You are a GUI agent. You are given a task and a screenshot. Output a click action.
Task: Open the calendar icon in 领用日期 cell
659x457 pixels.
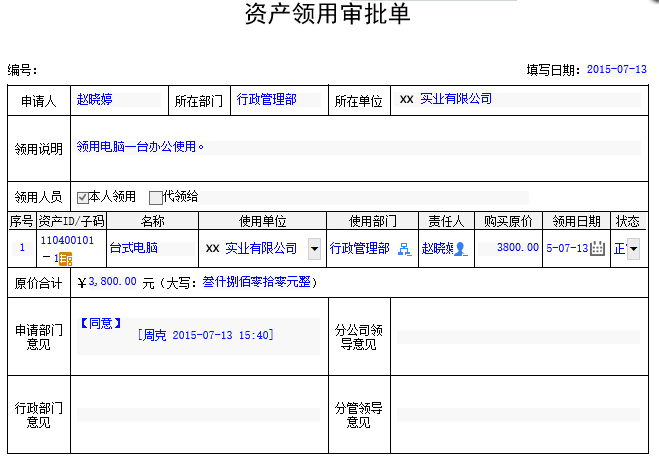(x=597, y=248)
